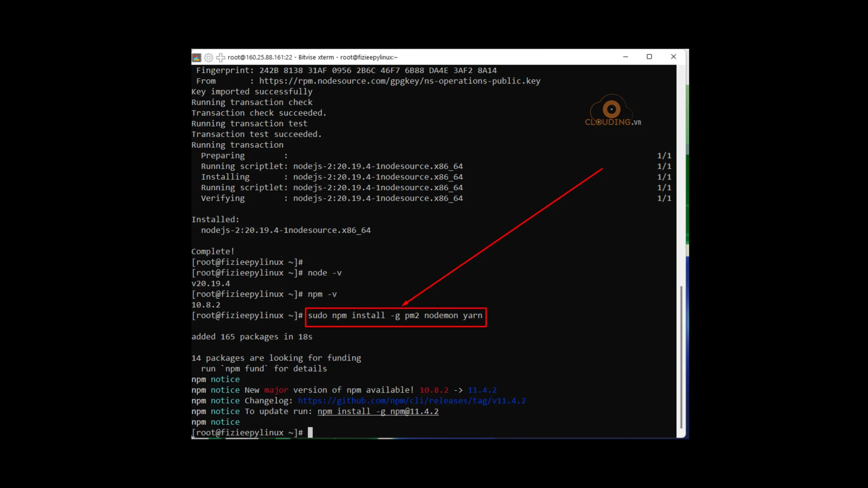This screenshot has height=488, width=868.
Task: Click the red 'major' word in npm notice
Action: click(276, 390)
